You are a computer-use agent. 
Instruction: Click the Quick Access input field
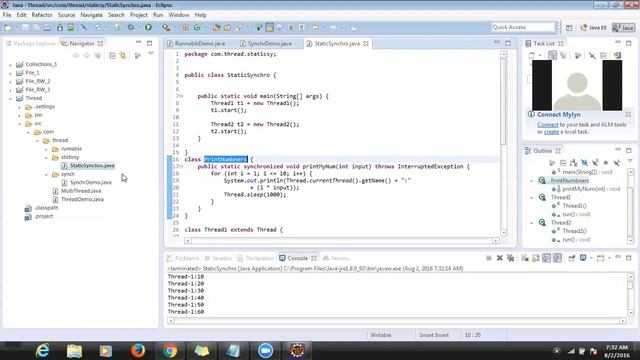523,27
